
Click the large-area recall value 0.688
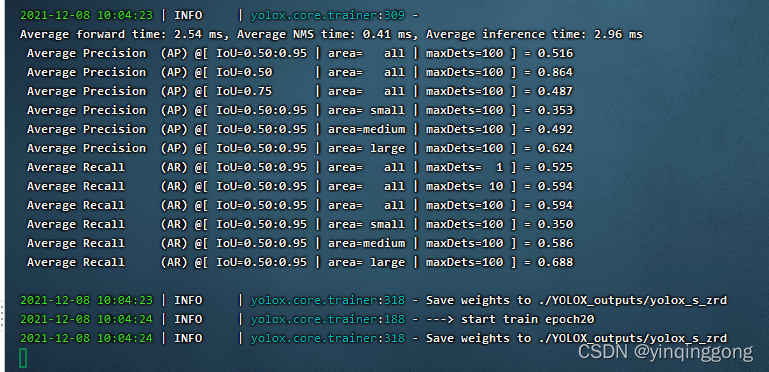[555, 262]
